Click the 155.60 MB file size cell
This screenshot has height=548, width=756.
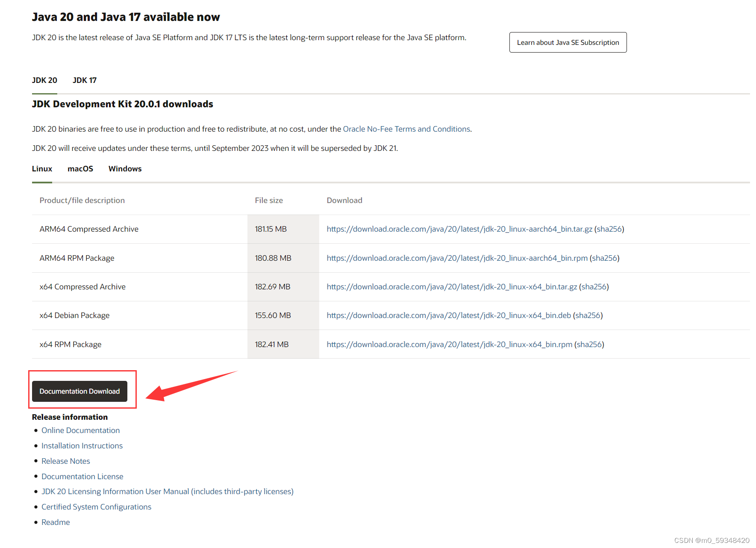click(283, 315)
